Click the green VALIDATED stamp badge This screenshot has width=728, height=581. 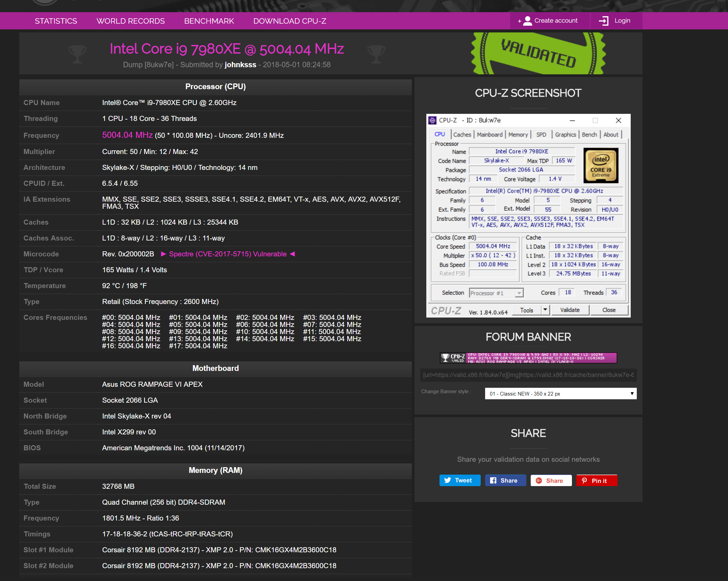pyautogui.click(x=538, y=54)
